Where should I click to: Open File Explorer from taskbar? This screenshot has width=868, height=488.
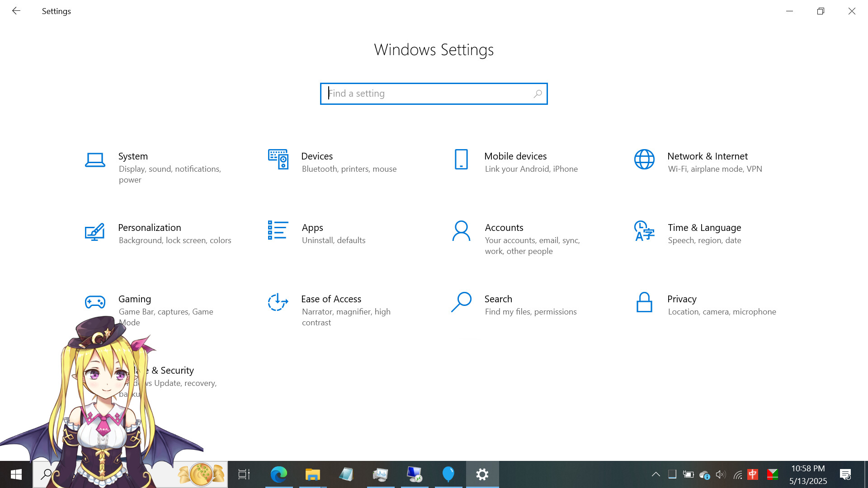(312, 474)
